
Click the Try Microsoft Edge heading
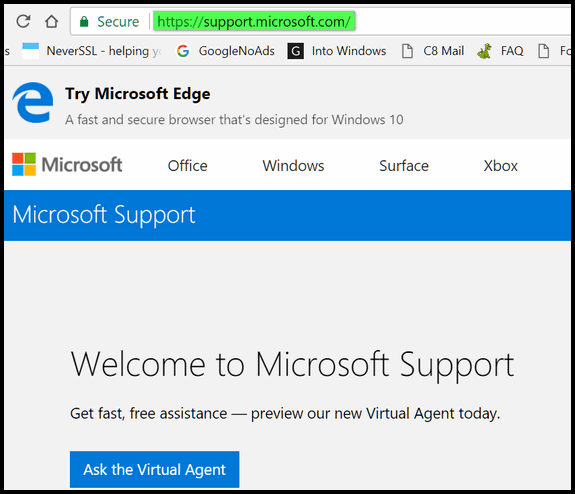(138, 94)
